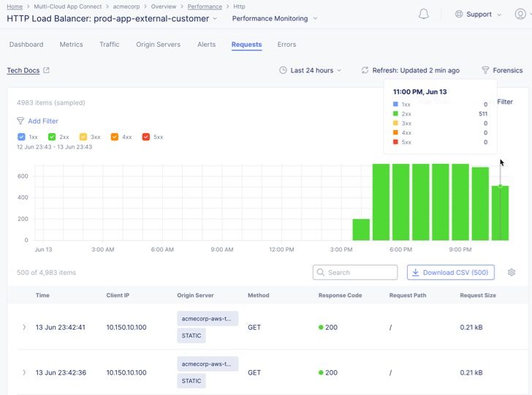Open the notifications bell icon
The image size is (532, 395).
424,14
